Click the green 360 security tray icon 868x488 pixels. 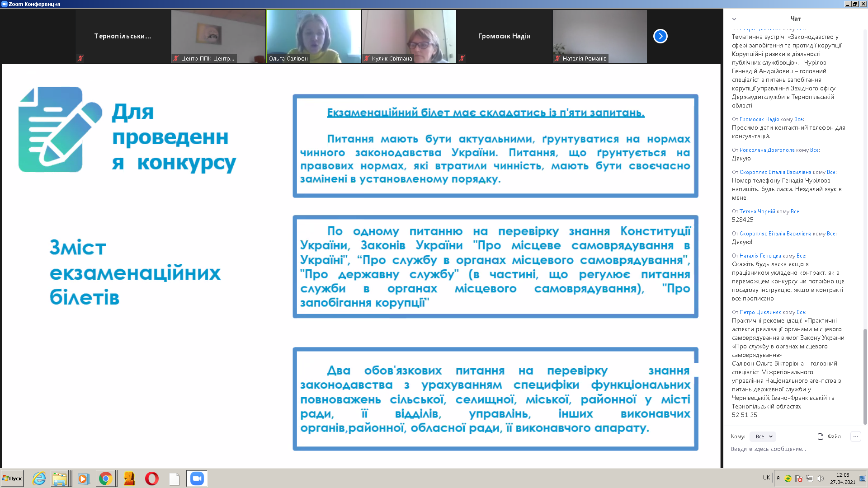(x=788, y=479)
